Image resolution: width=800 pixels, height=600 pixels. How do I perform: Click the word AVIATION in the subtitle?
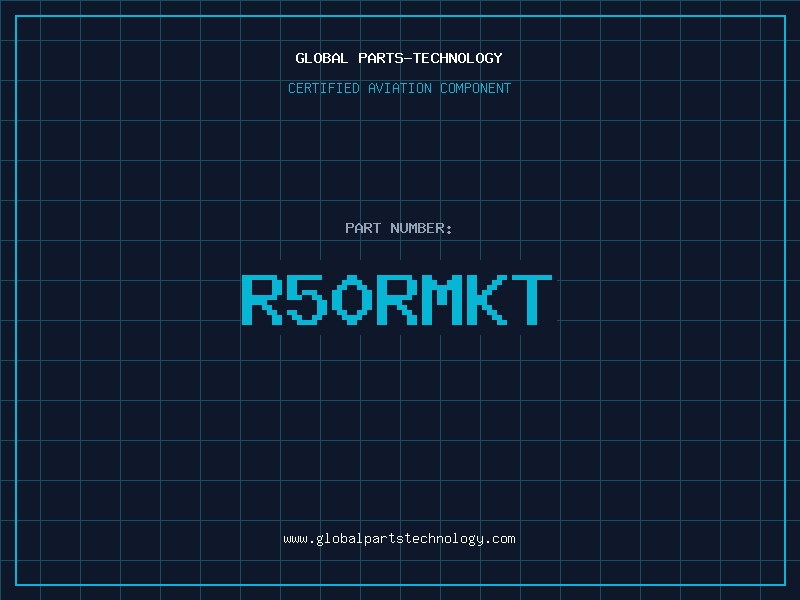[x=398, y=88]
